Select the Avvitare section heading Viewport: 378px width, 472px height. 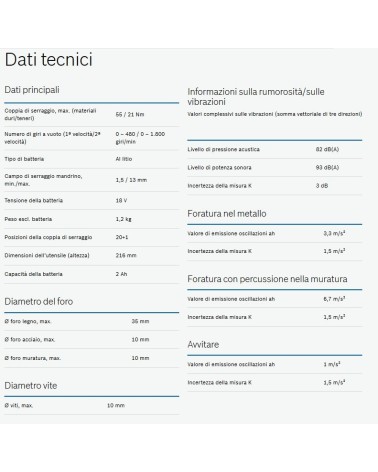[x=203, y=344]
